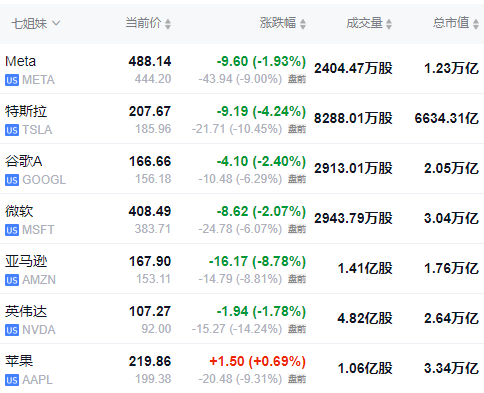Image resolution: width=484 pixels, height=393 pixels.
Task: Click the 当前价 column header label
Action: coord(144,23)
